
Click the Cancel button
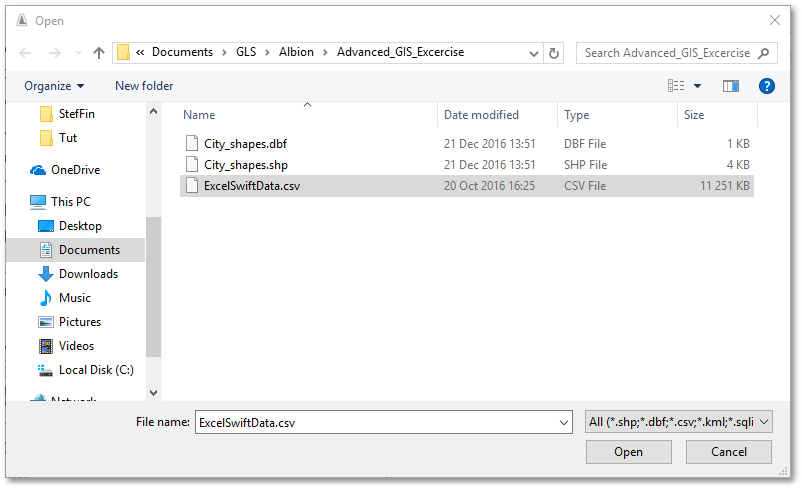click(728, 452)
